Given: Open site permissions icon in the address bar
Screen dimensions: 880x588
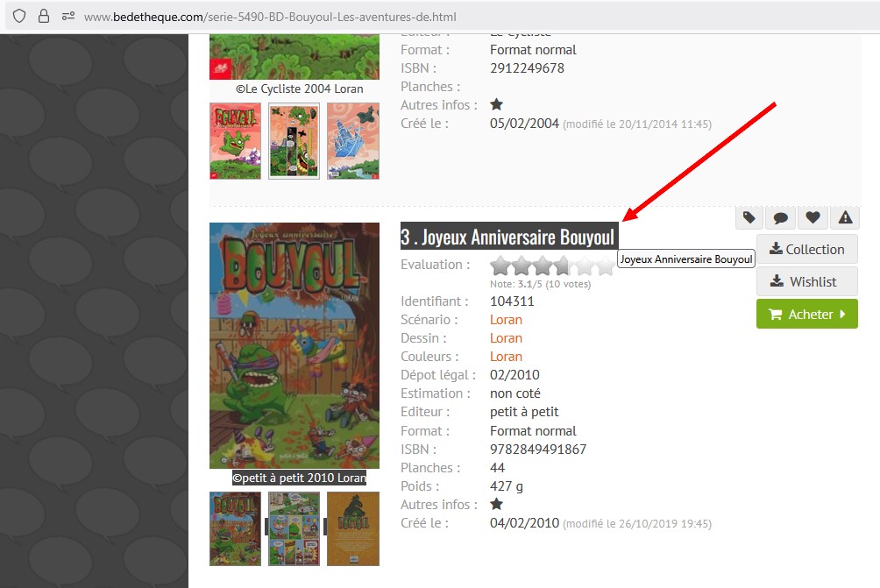Looking at the screenshot, I should click(x=68, y=17).
